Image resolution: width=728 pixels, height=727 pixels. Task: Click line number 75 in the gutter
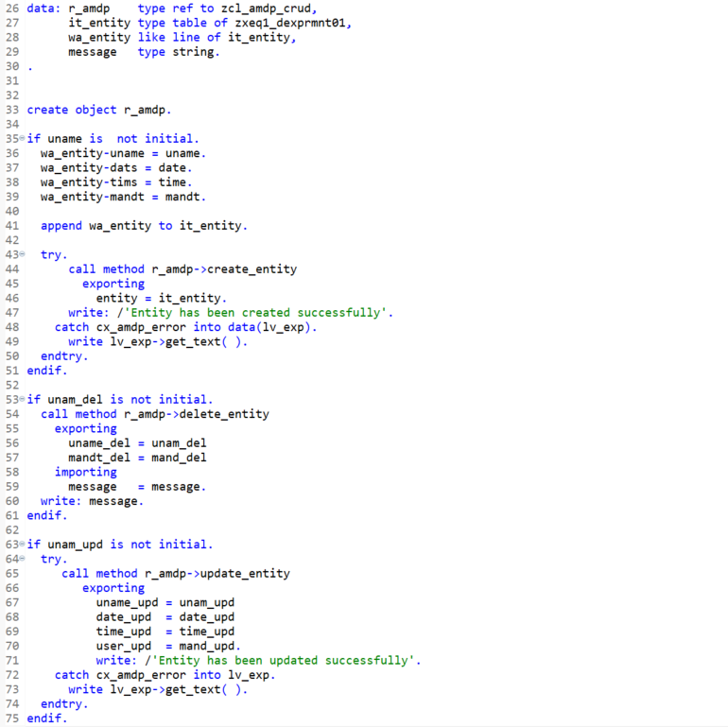tap(12, 718)
